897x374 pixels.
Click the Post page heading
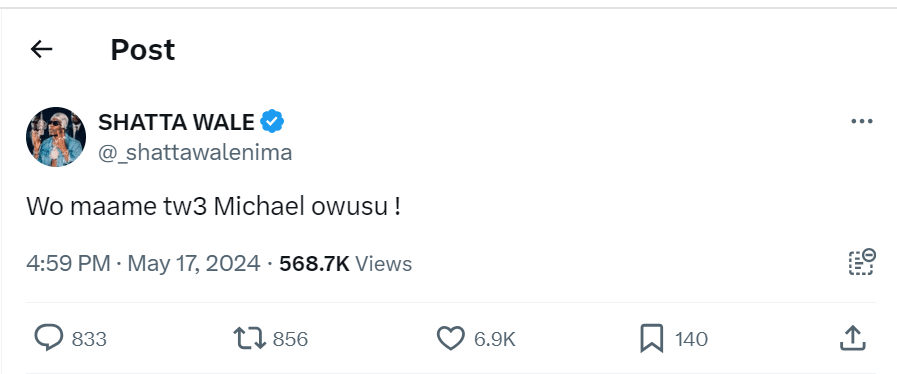click(x=142, y=50)
